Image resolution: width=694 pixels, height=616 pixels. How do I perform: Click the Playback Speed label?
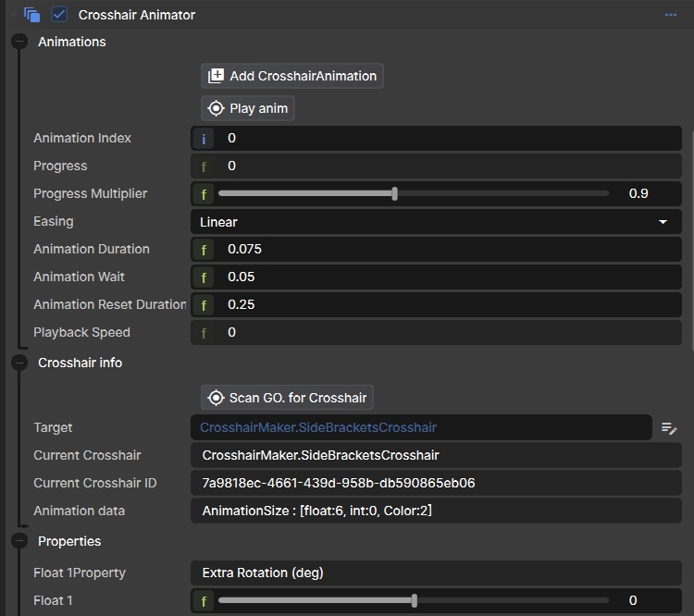click(x=81, y=332)
